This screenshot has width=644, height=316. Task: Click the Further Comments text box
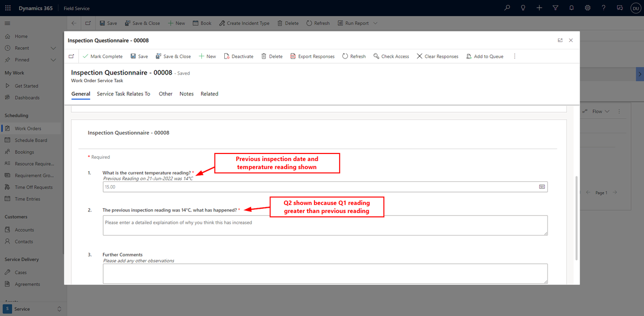click(325, 274)
